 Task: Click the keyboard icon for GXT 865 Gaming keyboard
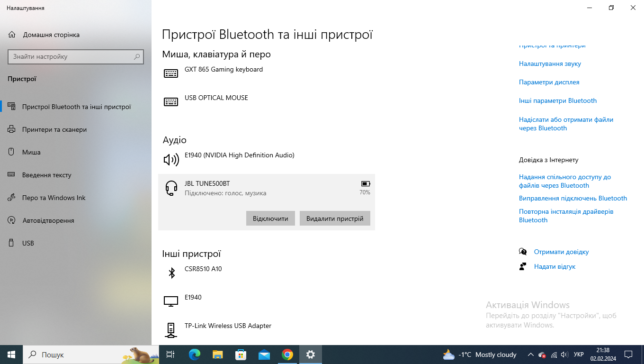point(171,73)
